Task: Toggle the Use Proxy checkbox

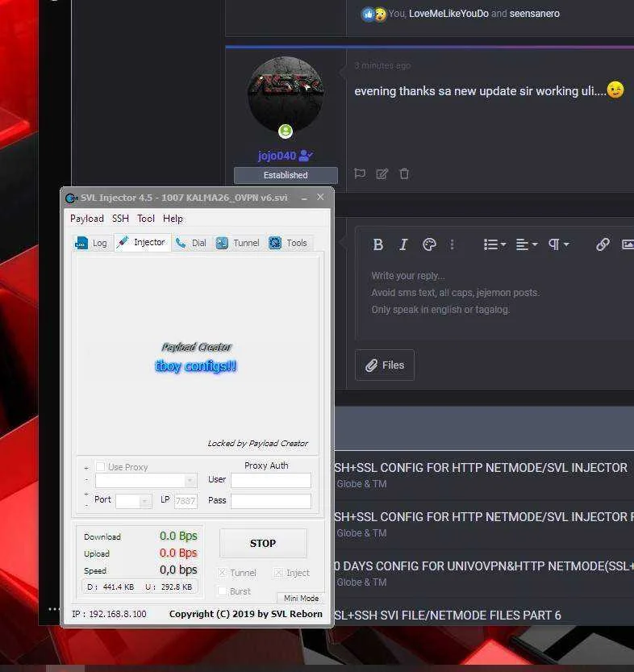Action: 100,467
